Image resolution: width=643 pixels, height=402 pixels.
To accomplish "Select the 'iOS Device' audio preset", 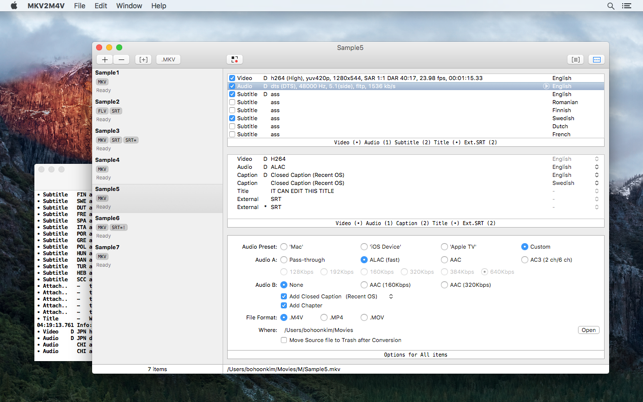I will 364,247.
